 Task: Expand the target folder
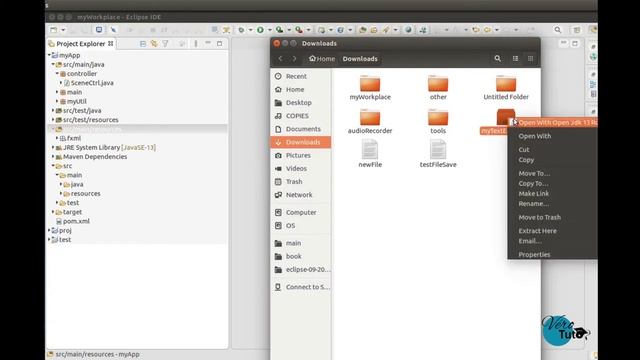(53, 212)
